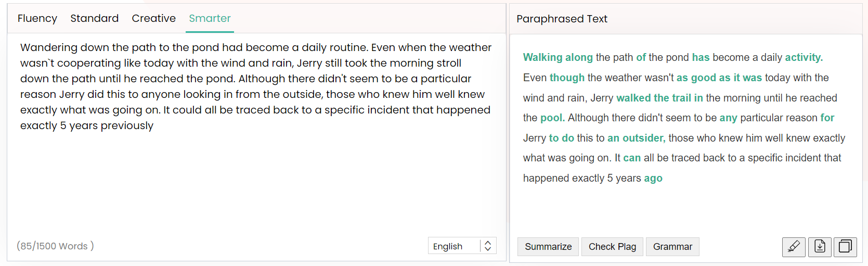The height and width of the screenshot is (266, 868).
Task: Run the Grammar check button
Action: (672, 247)
